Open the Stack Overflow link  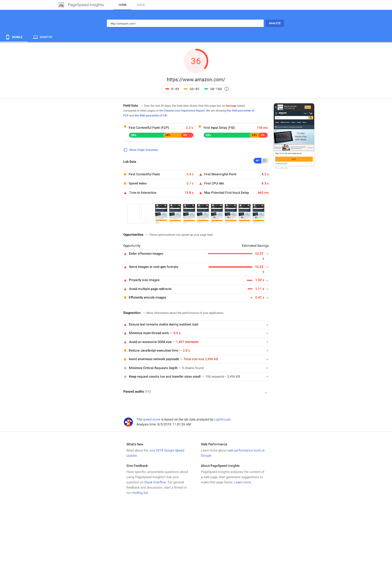click(x=155, y=482)
